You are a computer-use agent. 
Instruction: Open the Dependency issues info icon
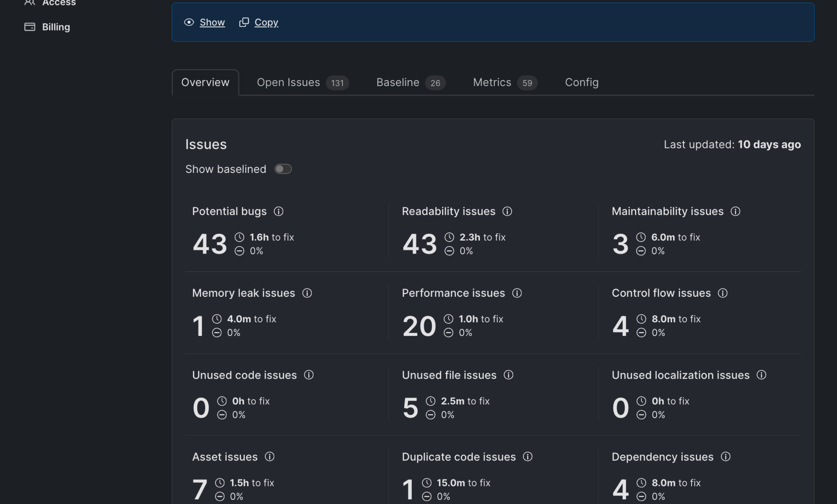click(726, 457)
